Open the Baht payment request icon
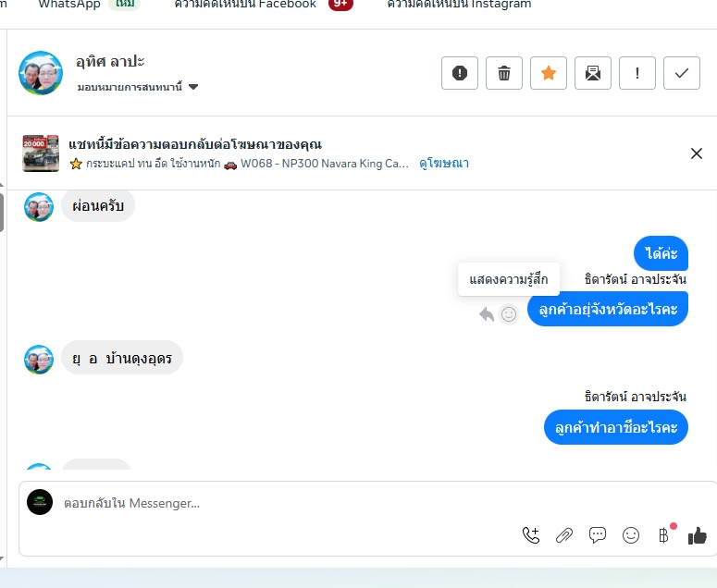Viewport: 717px width, 588px height. 664,534
